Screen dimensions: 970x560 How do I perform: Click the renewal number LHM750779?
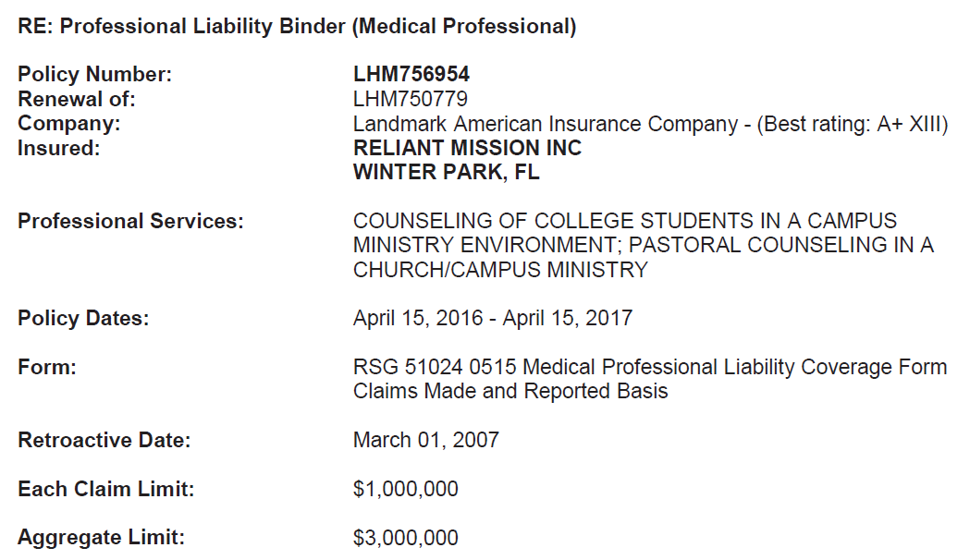coord(411,99)
